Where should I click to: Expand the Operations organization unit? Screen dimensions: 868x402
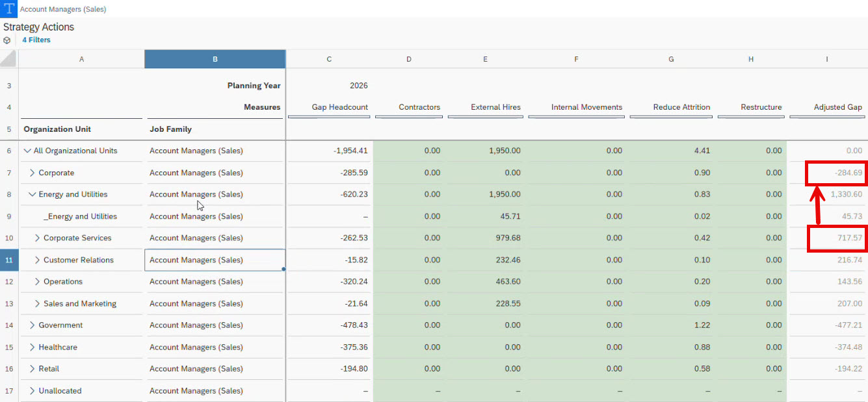(37, 282)
